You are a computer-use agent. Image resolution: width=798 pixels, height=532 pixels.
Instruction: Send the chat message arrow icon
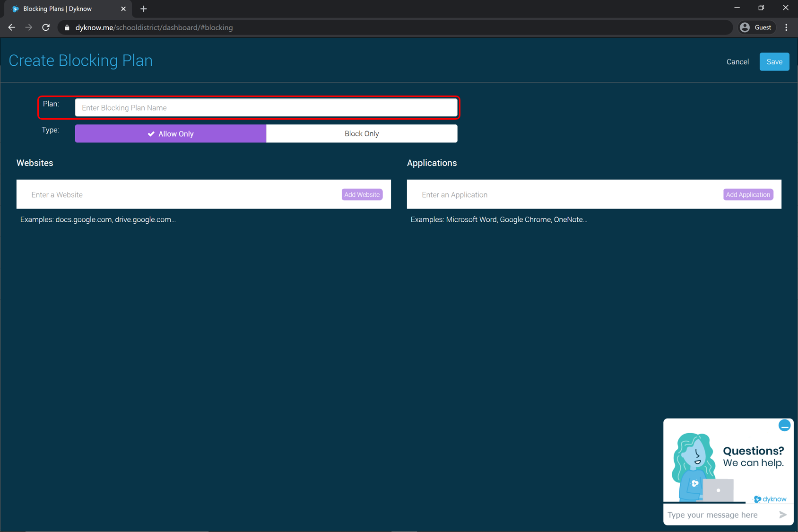783,515
